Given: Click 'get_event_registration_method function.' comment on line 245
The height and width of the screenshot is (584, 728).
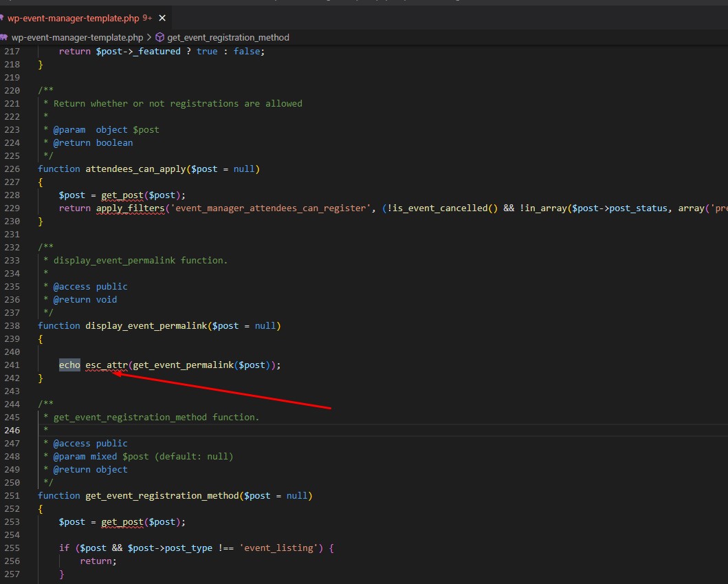Looking at the screenshot, I should point(157,418).
